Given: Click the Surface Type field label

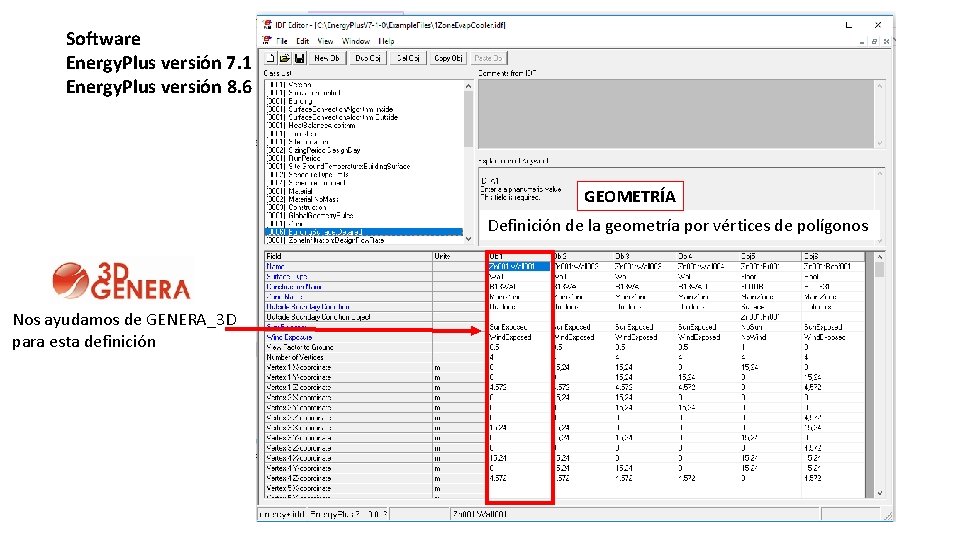Looking at the screenshot, I should point(287,277).
